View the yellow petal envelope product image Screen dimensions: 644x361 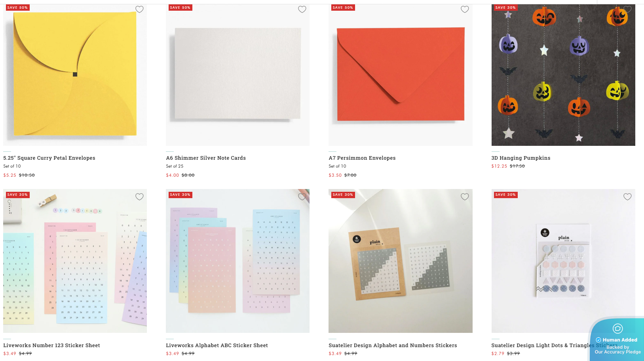pos(75,75)
